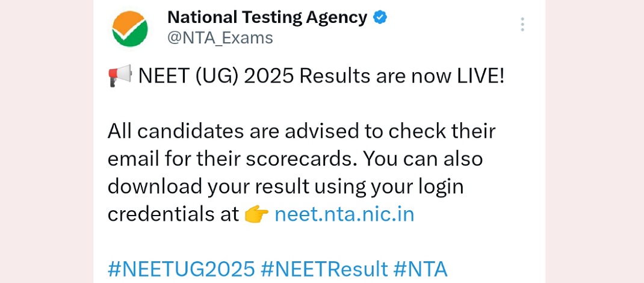Open the tweet's three-dot more options menu
The height and width of the screenshot is (283, 644).
522,25
